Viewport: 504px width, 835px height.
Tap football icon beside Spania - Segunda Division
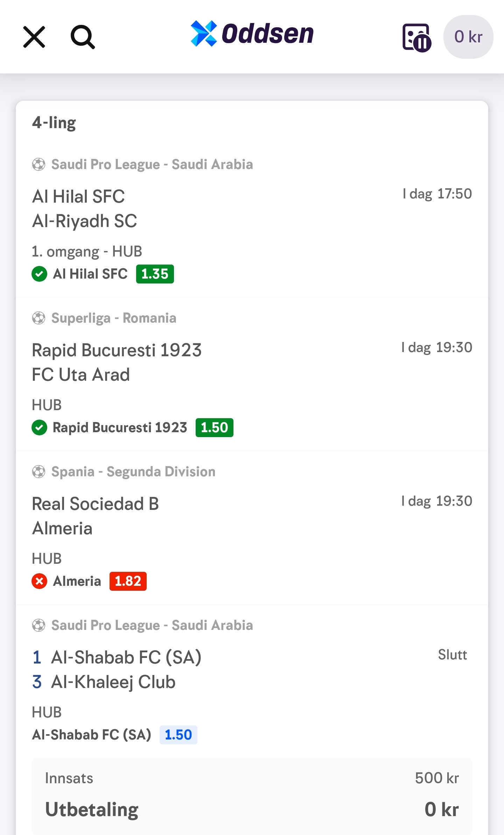pos(38,472)
